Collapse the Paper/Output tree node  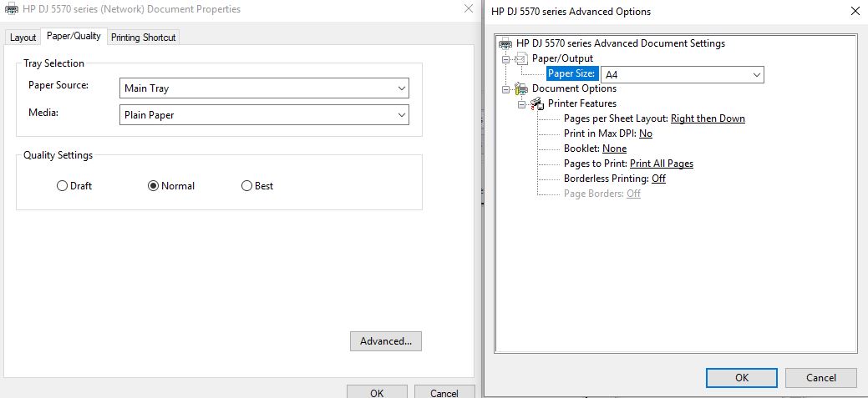(505, 58)
